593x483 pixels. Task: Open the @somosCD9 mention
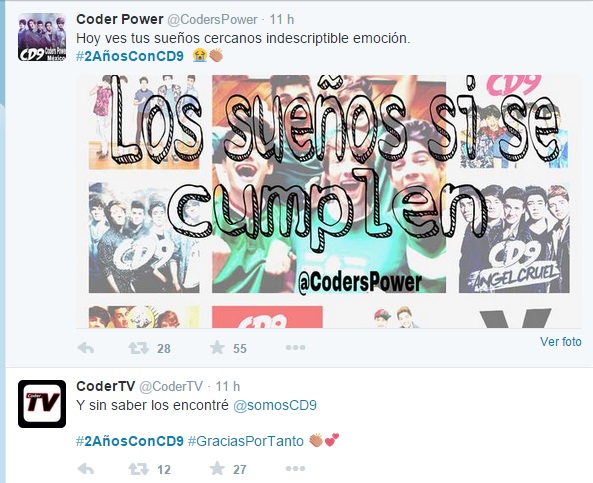[x=275, y=405]
